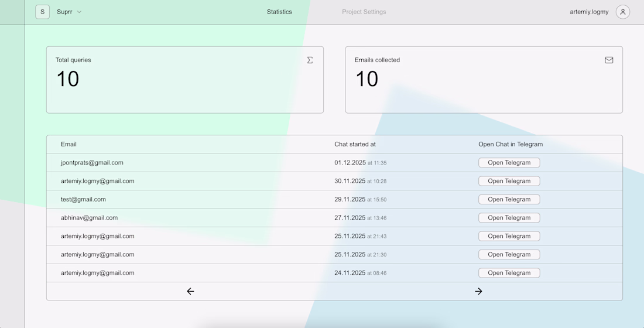Click the Open Chat in Telegram header
The image size is (644, 328).
point(511,144)
